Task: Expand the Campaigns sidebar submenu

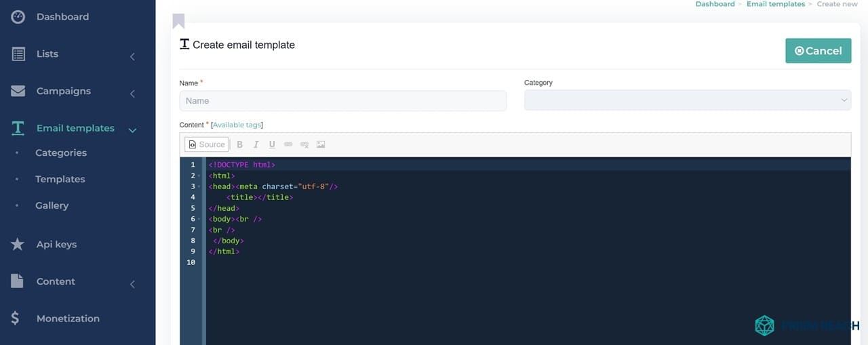Action: [132, 94]
